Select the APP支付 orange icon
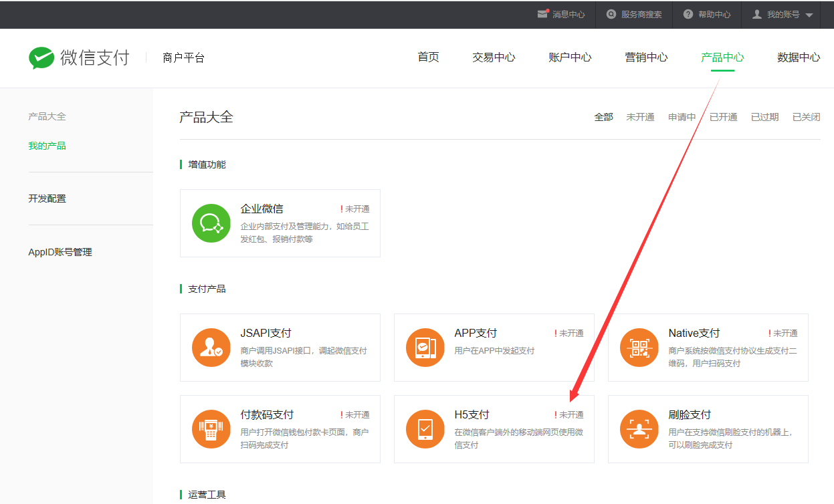This screenshot has height=504, width=834. click(425, 348)
